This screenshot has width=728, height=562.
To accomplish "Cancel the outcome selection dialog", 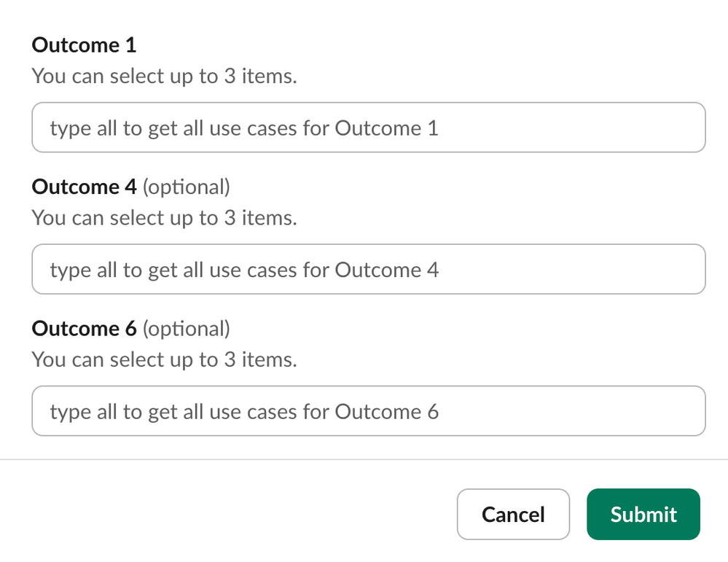I will (x=513, y=514).
